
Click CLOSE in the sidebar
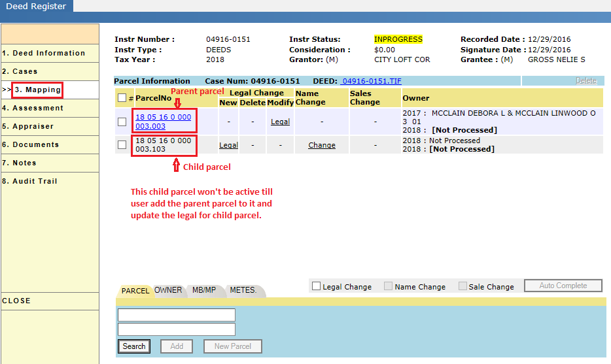[50, 301]
